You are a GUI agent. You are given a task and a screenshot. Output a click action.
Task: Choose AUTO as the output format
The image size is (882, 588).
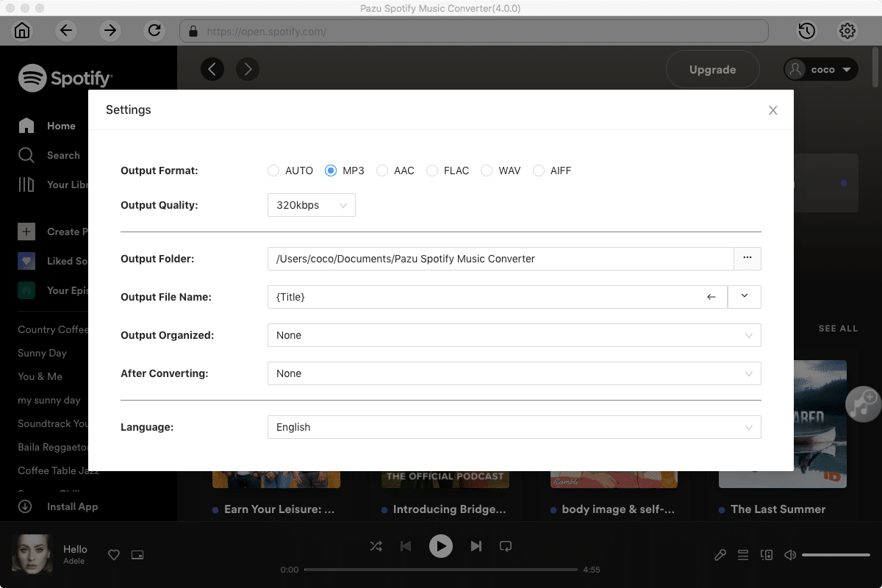click(x=273, y=171)
